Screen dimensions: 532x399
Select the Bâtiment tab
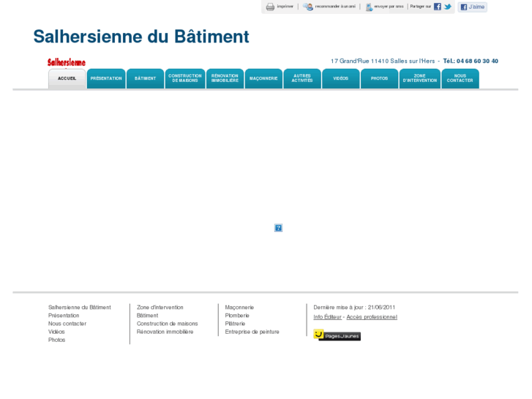[x=145, y=78]
